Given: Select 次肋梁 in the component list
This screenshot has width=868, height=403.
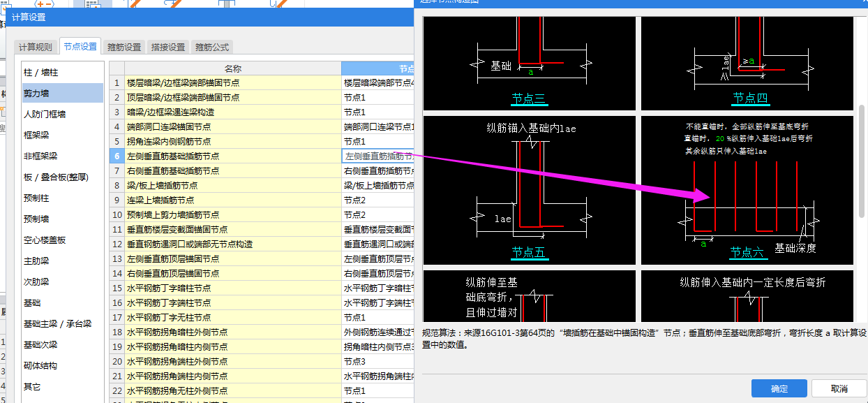Looking at the screenshot, I should [x=63, y=281].
